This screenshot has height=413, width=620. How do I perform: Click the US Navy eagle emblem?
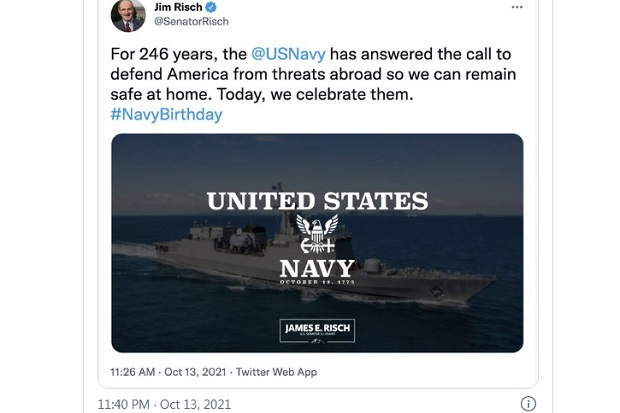(x=318, y=234)
